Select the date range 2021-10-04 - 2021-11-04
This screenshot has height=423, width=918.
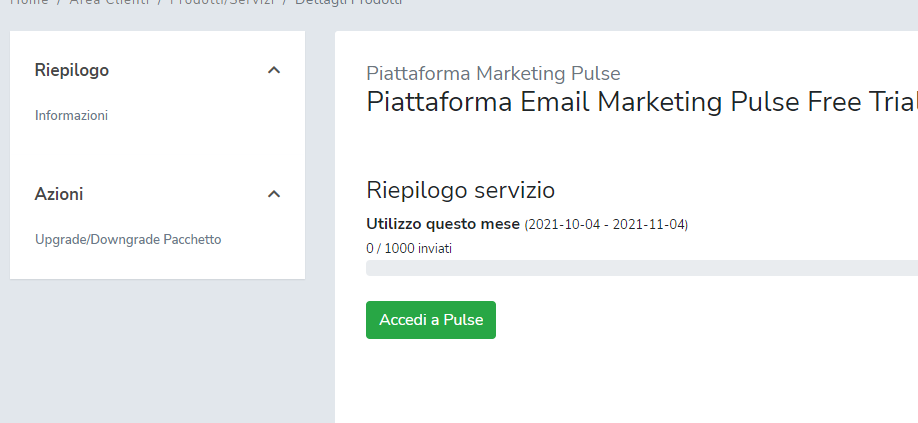(x=606, y=225)
